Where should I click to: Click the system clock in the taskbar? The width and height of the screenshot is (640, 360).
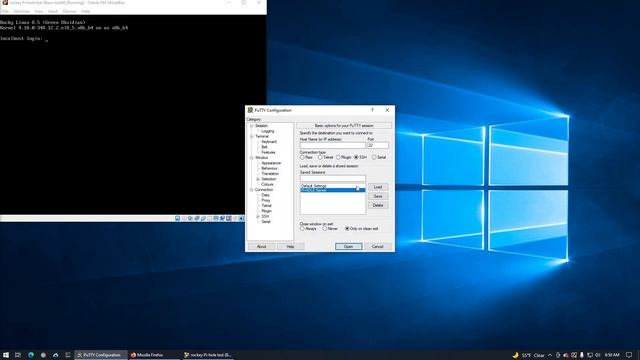click(612, 355)
